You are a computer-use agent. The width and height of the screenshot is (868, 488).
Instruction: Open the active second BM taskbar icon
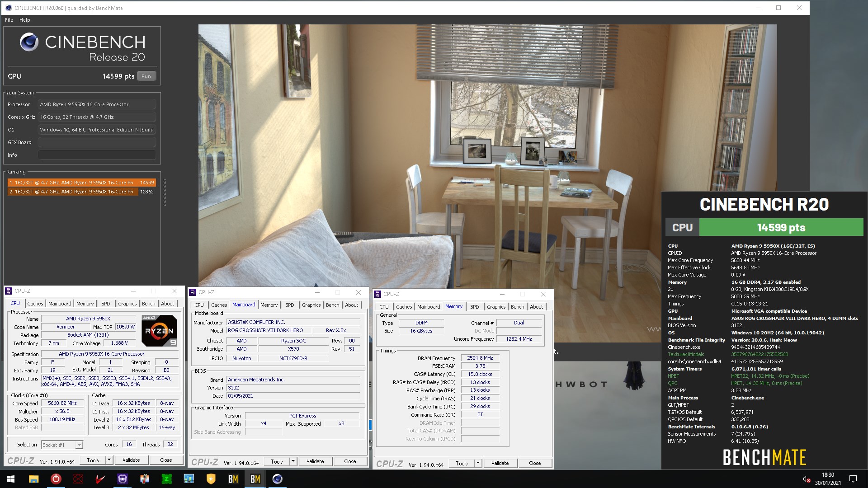255,479
